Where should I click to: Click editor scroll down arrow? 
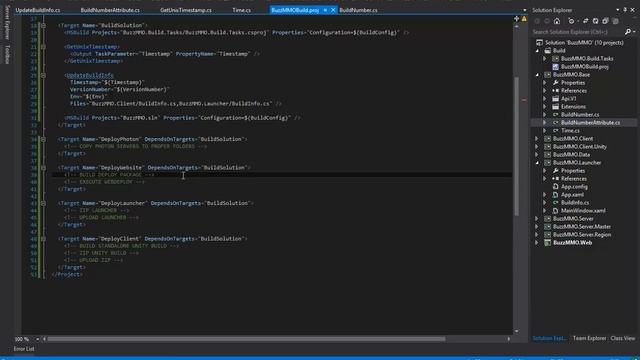517,331
